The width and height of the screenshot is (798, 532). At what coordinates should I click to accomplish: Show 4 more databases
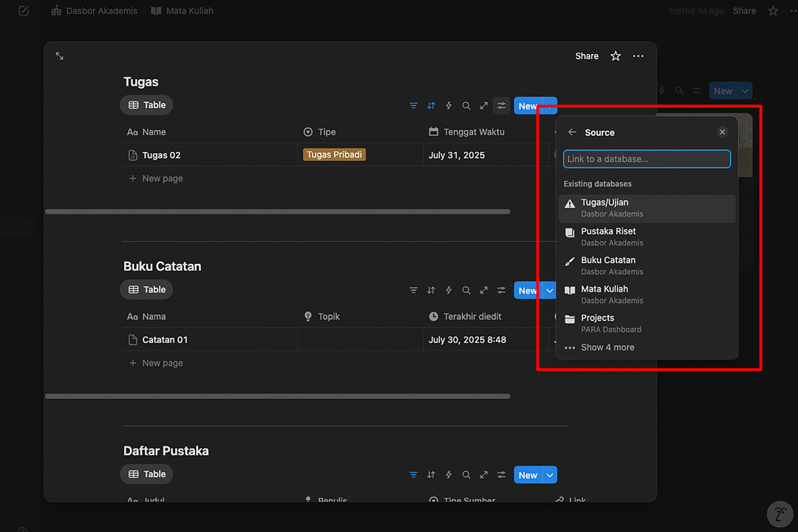647,348
